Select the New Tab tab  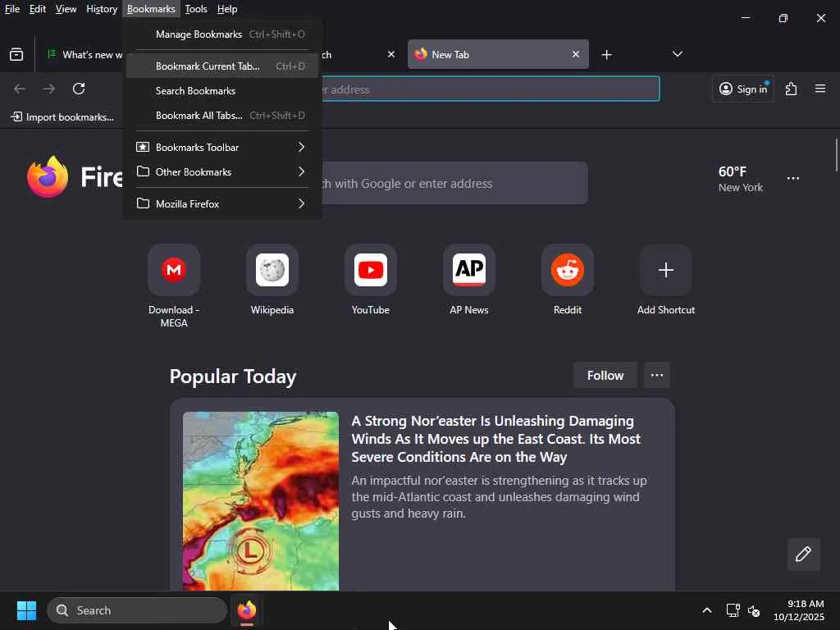[498, 54]
